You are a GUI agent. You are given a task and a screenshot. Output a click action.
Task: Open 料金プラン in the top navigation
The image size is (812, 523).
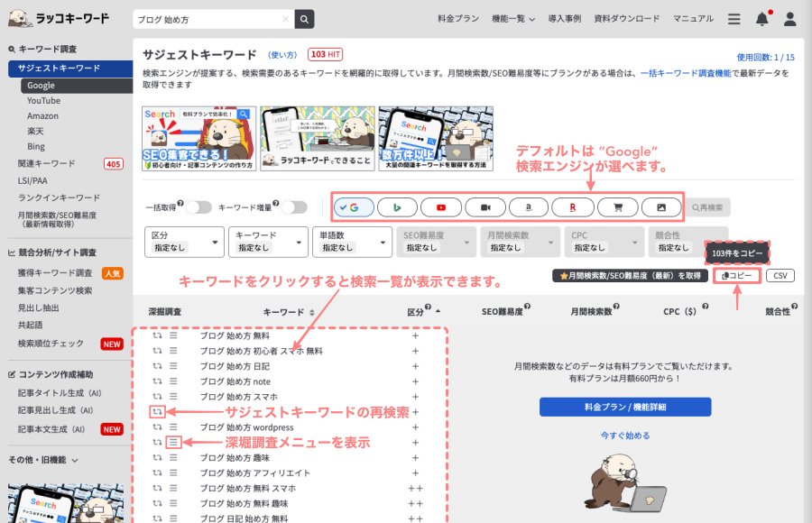coord(458,19)
